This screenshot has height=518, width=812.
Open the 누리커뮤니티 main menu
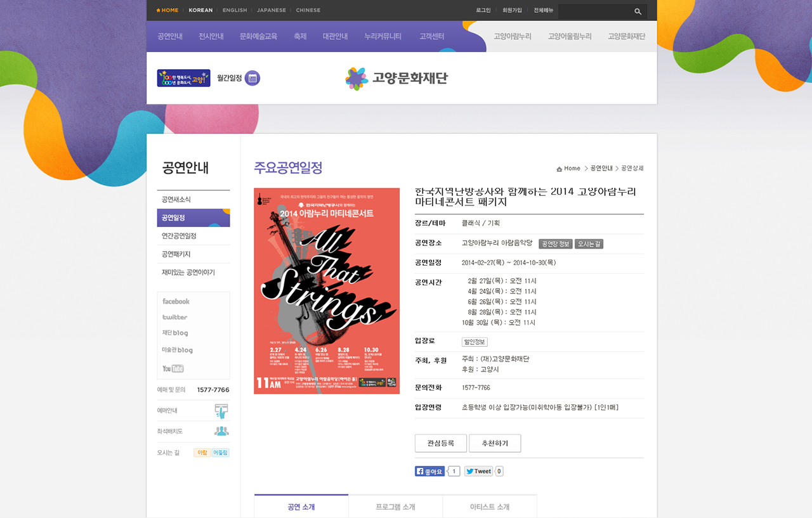(x=383, y=36)
